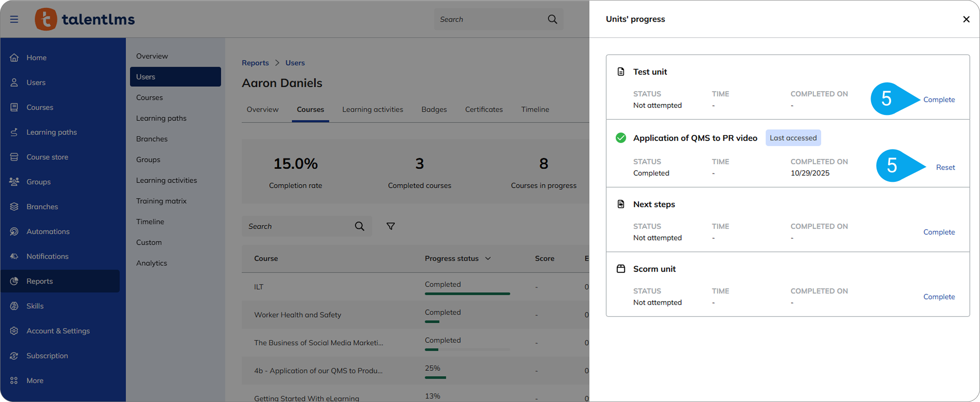This screenshot has width=980, height=402.
Task: Sort by Progress status dropdown arrow
Action: pyautogui.click(x=488, y=258)
